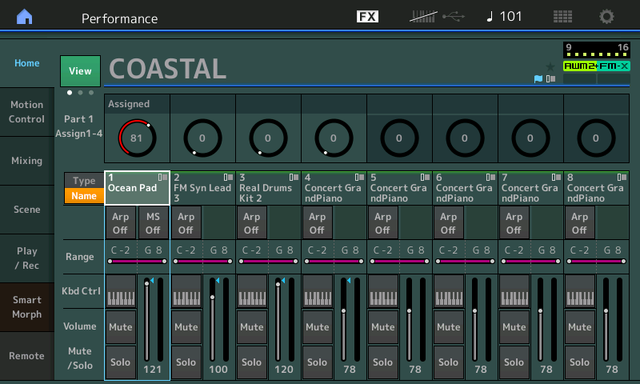Select Part 7 Concert GrandPiano name
This screenshot has height=384, width=640.
530,188
